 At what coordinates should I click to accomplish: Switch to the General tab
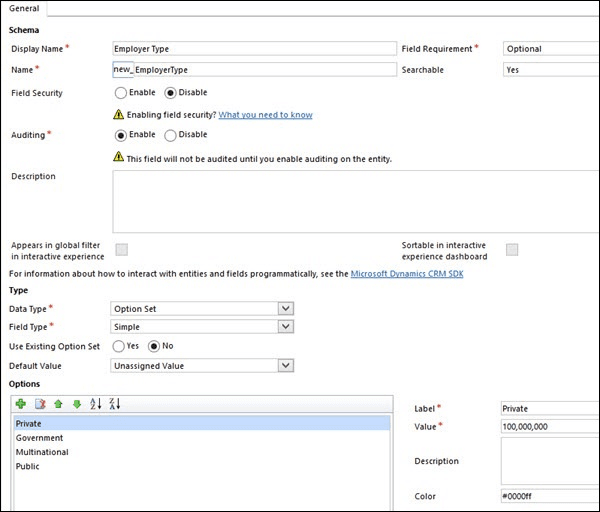pyautogui.click(x=24, y=8)
